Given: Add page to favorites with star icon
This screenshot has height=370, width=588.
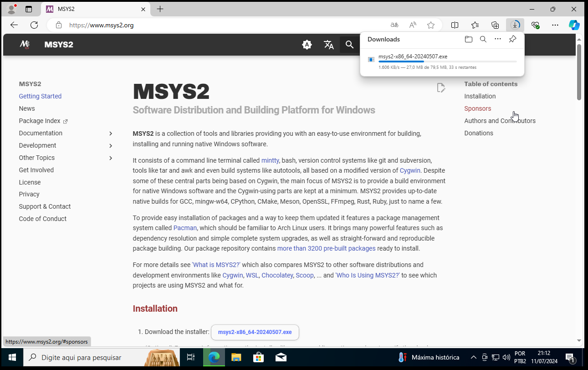Looking at the screenshot, I should (431, 25).
